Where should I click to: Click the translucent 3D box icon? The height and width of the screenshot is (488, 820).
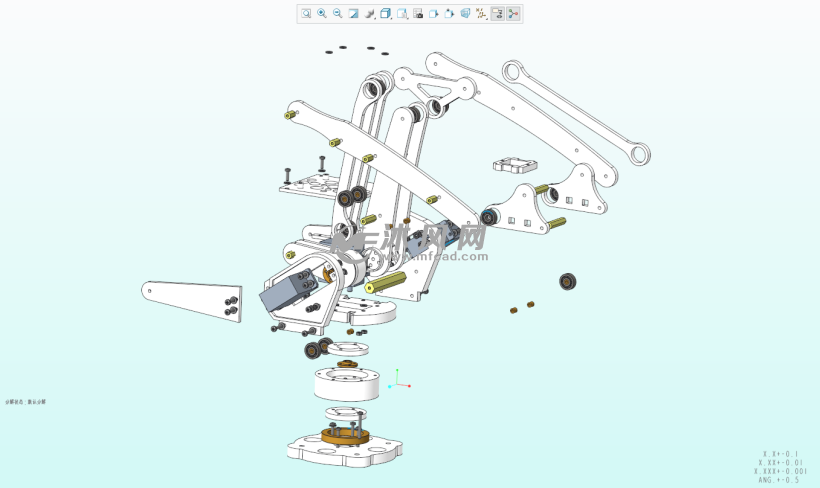[465, 14]
